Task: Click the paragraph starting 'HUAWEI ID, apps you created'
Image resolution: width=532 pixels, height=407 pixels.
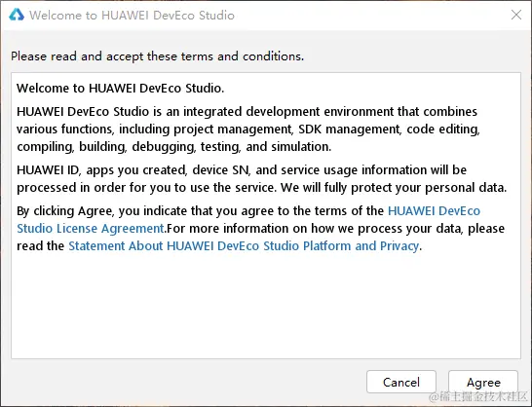Action: click(261, 179)
